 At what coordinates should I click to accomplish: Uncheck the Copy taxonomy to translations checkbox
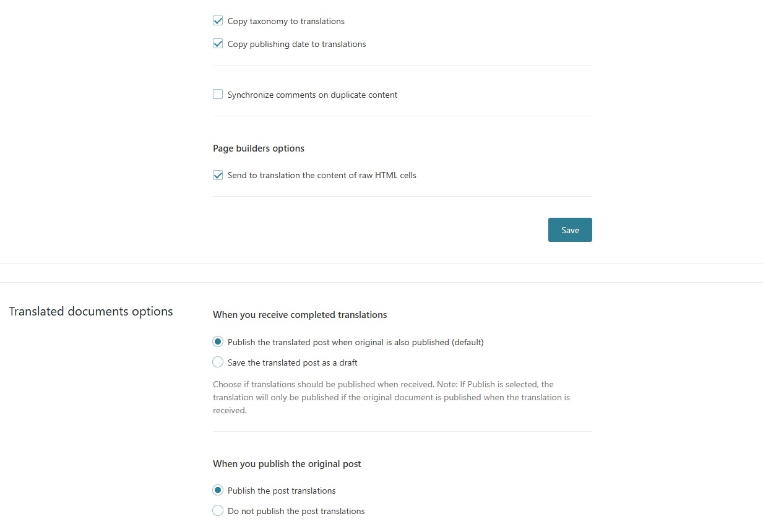[x=218, y=21]
